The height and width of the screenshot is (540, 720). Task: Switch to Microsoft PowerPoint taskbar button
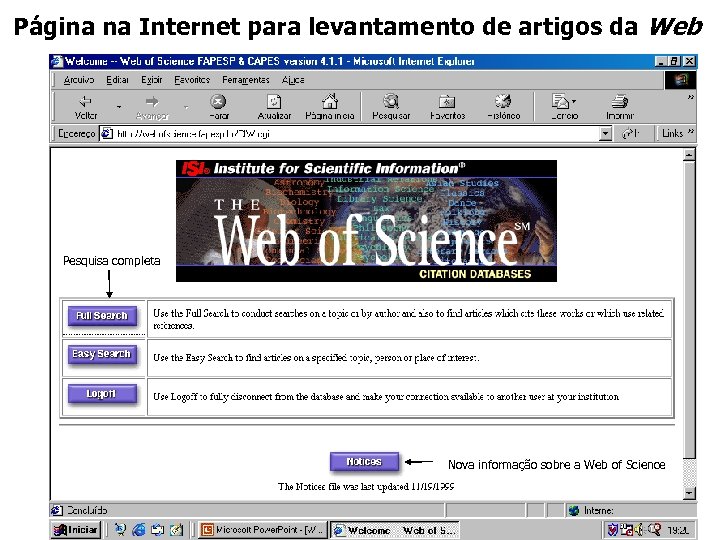(x=263, y=529)
